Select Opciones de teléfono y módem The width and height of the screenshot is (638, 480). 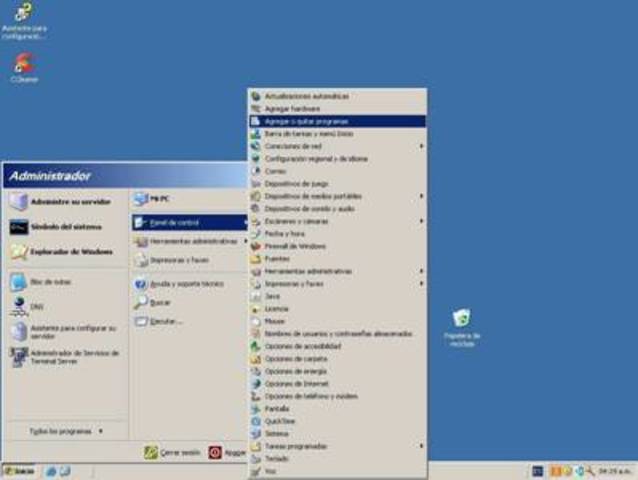click(337, 396)
